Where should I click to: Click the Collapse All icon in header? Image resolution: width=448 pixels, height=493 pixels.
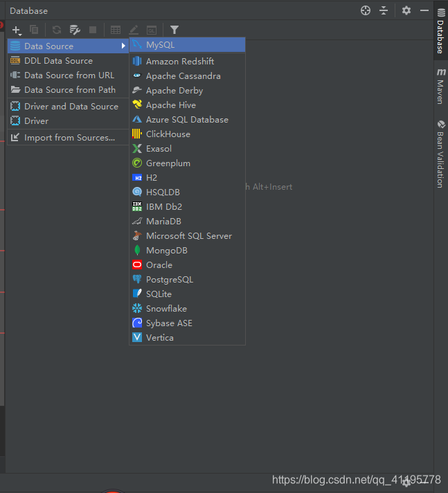coord(384,10)
